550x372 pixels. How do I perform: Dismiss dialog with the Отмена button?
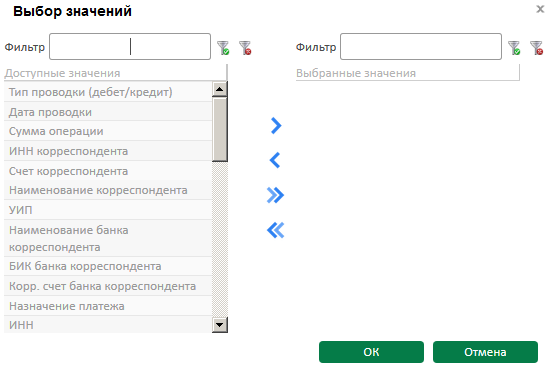tap(485, 352)
